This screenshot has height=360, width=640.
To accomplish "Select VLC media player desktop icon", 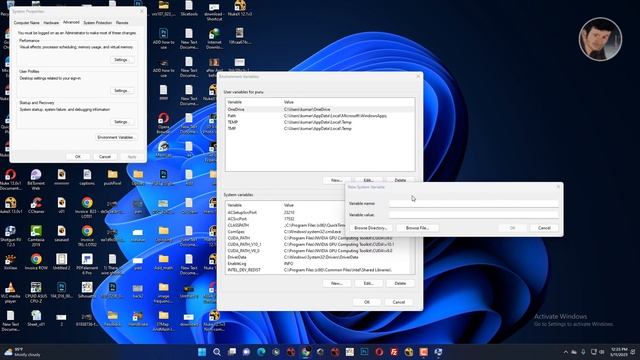I will pos(11,292).
